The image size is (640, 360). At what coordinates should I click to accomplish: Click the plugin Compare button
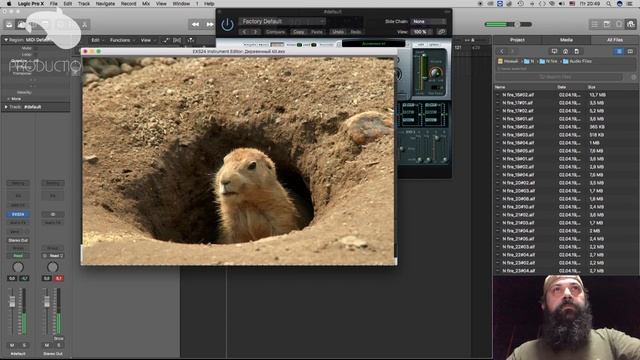[276, 32]
